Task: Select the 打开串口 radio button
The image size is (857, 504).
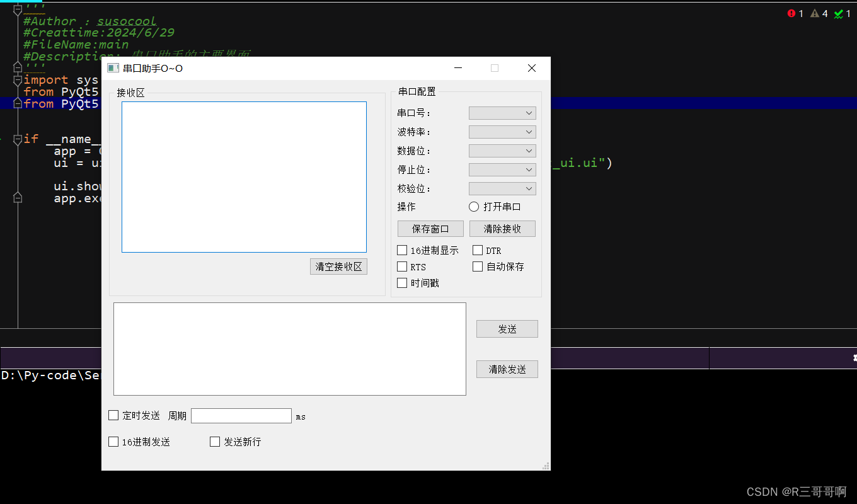Action: tap(474, 207)
